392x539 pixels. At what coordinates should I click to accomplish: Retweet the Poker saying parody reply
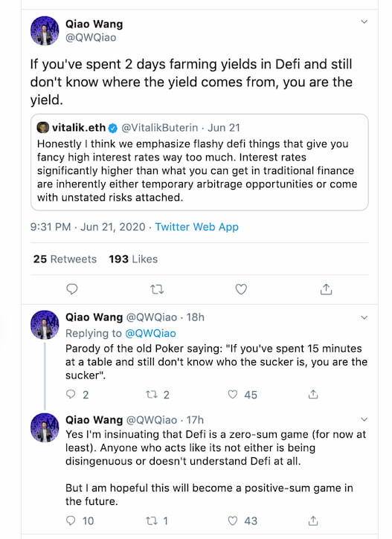coord(151,394)
